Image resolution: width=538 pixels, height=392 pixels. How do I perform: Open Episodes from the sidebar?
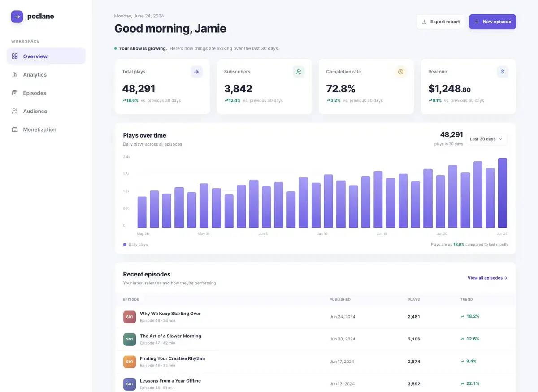(46, 93)
